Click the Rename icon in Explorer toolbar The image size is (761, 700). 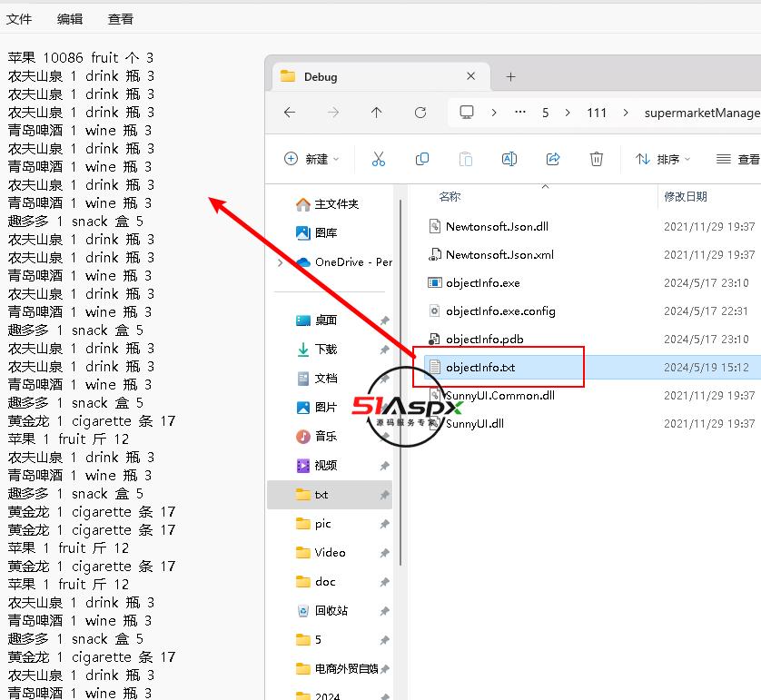point(509,159)
